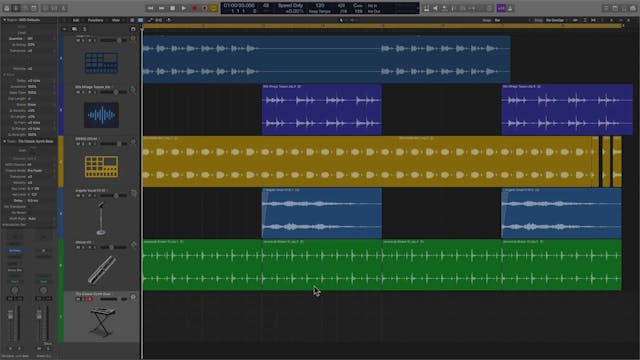Toggle the purple Count-in button
This screenshot has width=640, height=360.
pos(501,8)
